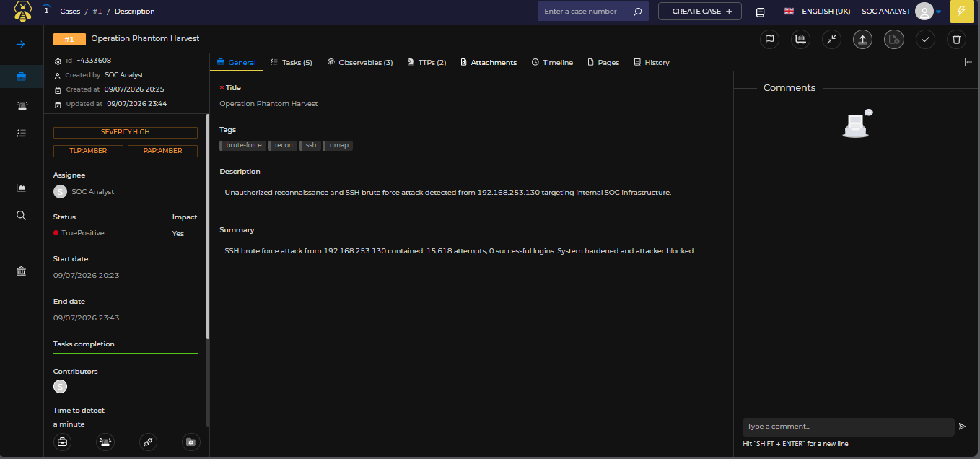980x459 pixels.
Task: Click PAP:AMBER badge
Action: (x=162, y=151)
